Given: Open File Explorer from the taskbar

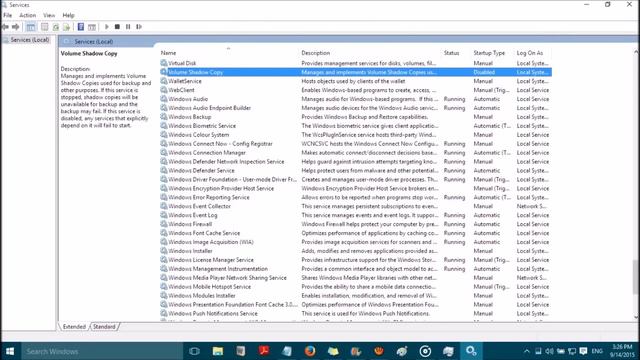Looking at the screenshot, I should pos(218,351).
